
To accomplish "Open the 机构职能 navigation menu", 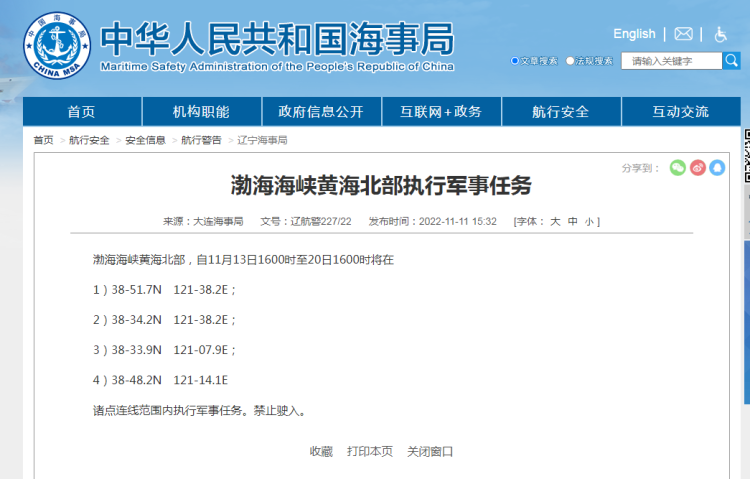I will tap(201, 111).
